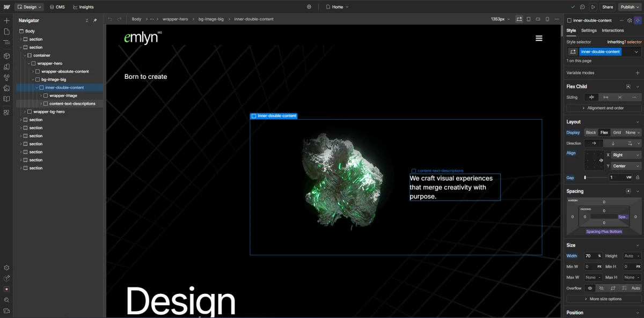Open the Home page dropdown

(x=337, y=7)
